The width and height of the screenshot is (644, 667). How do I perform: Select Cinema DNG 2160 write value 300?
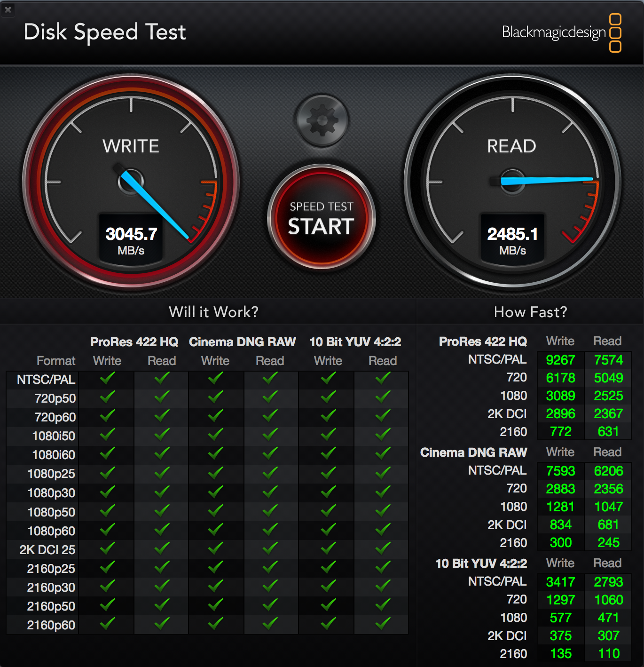560,542
